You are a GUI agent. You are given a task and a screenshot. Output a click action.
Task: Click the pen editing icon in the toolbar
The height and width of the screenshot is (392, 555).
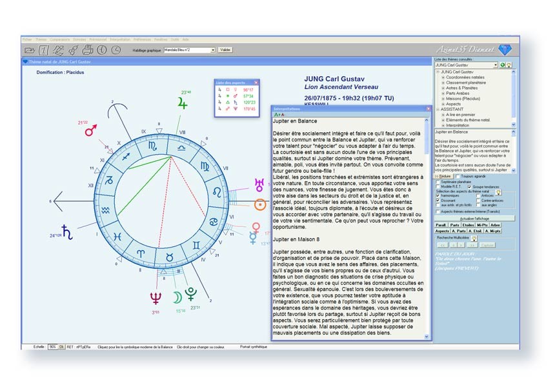point(57,50)
